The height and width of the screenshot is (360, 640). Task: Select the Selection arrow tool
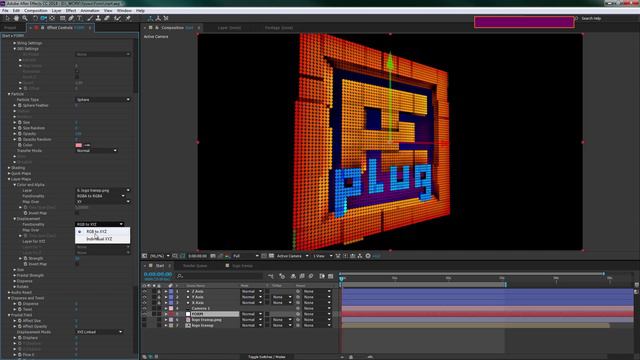tap(7, 18)
